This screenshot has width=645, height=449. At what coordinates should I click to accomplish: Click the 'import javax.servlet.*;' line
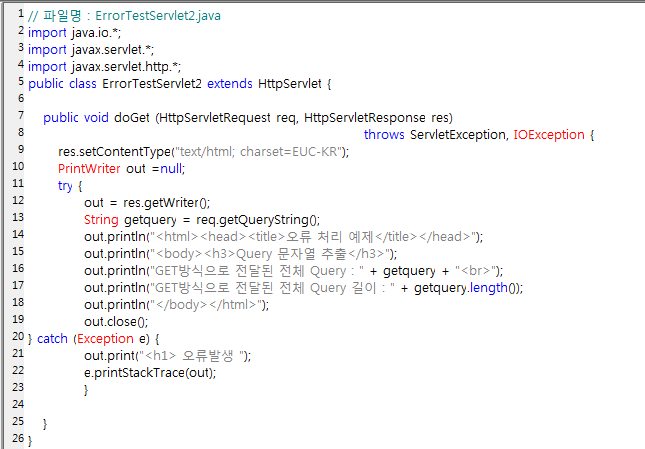point(91,49)
